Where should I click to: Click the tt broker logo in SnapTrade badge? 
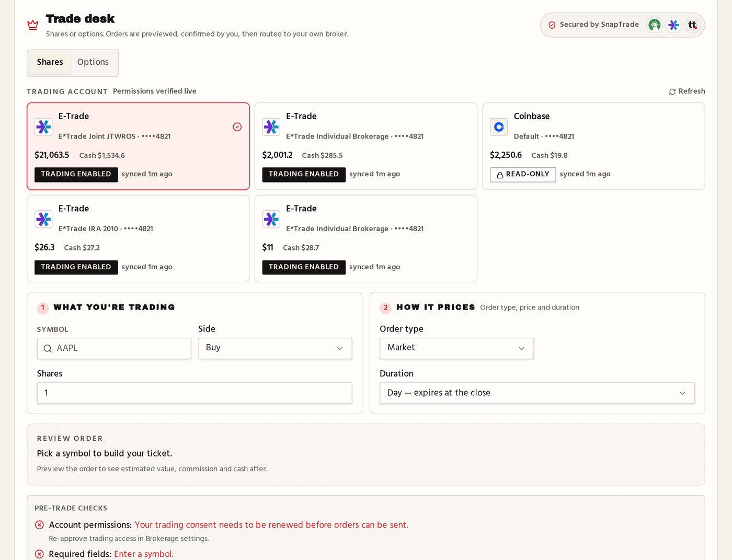693,25
